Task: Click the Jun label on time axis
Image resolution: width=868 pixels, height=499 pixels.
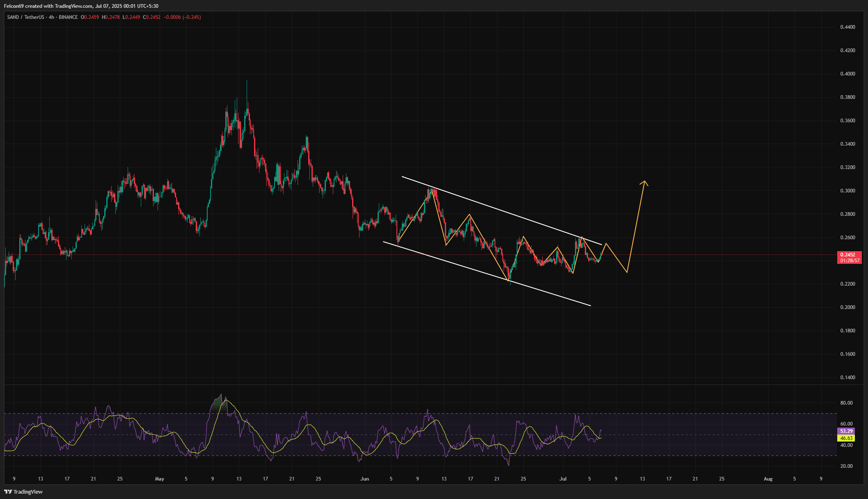Action: pyautogui.click(x=364, y=479)
